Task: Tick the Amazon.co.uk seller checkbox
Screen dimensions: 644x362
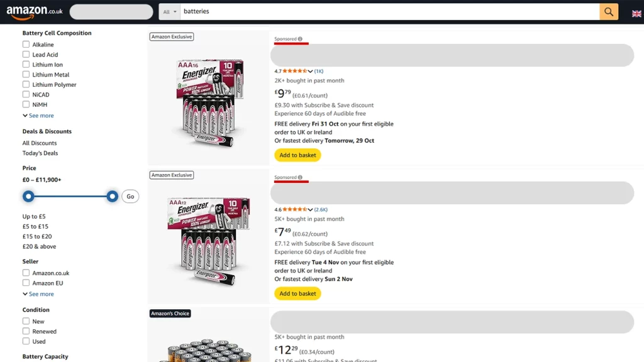Action: point(25,273)
